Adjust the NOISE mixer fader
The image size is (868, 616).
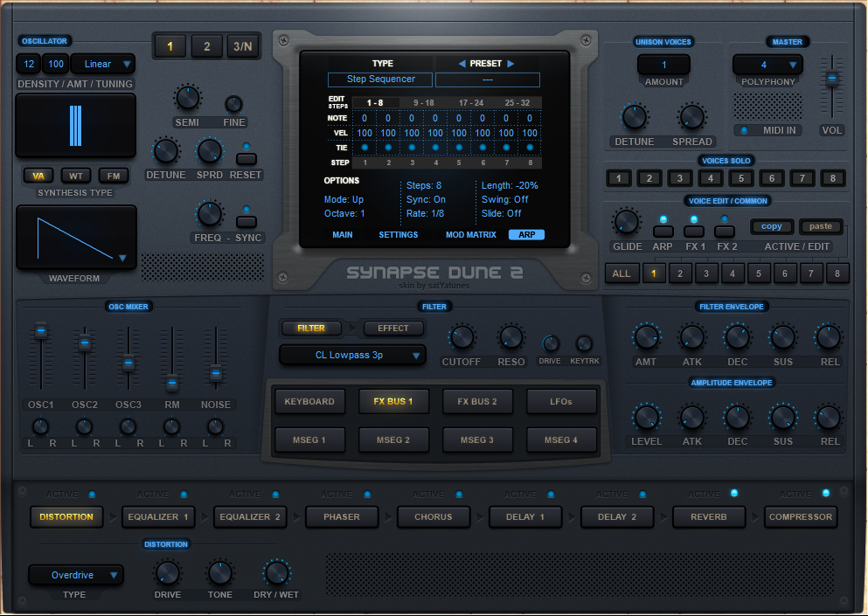(216, 374)
